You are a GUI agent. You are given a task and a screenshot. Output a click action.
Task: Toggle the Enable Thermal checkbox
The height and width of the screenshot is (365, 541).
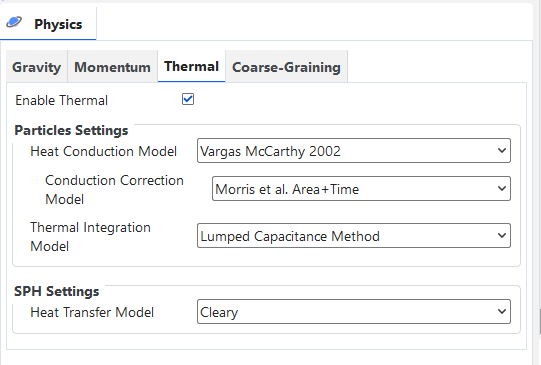[188, 99]
